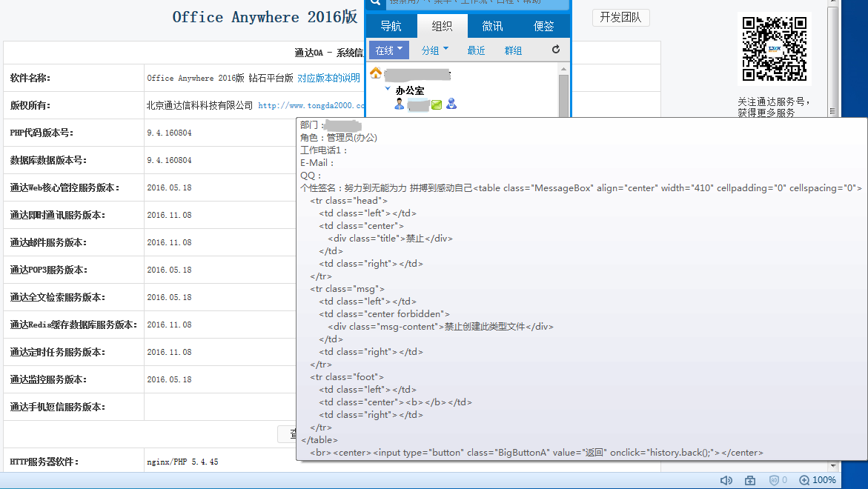Click the 通达邮件服务版本 label

tap(48, 242)
